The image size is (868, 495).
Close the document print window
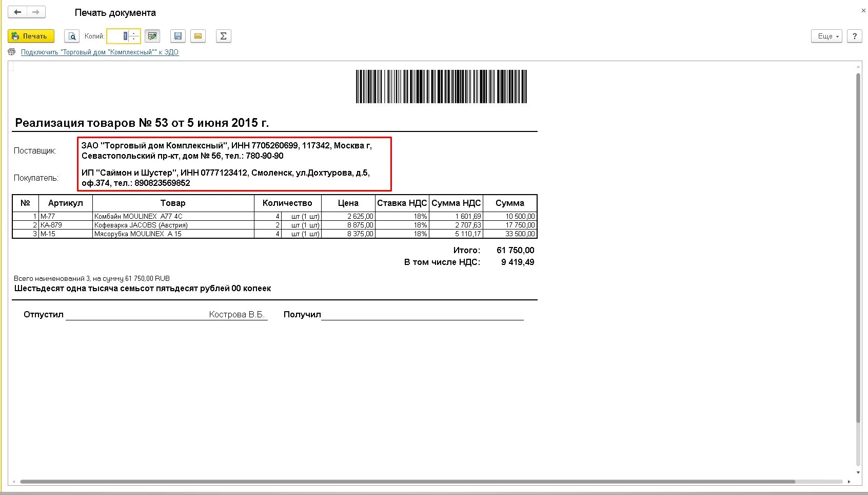863,10
